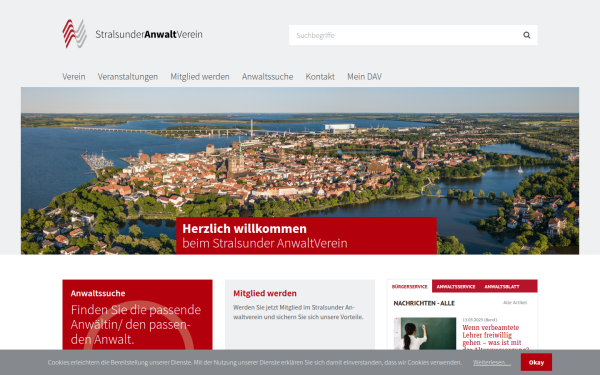Click the search magnifier icon
The width and height of the screenshot is (600, 375).
(527, 35)
